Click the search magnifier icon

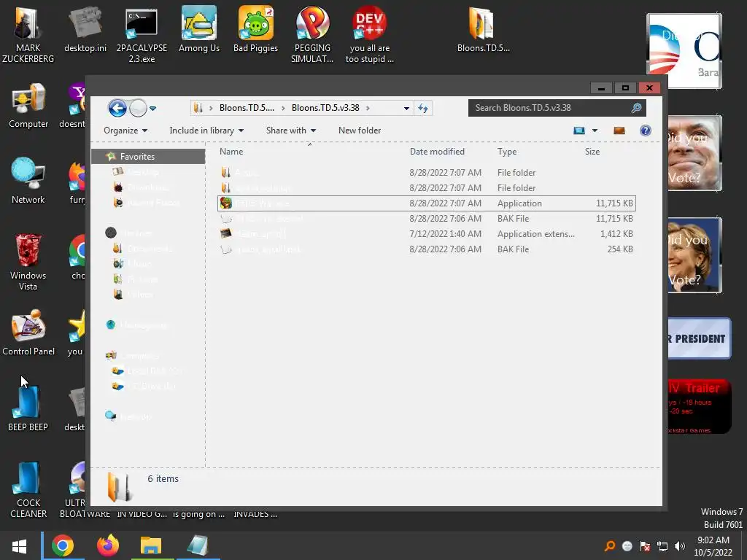[636, 108]
